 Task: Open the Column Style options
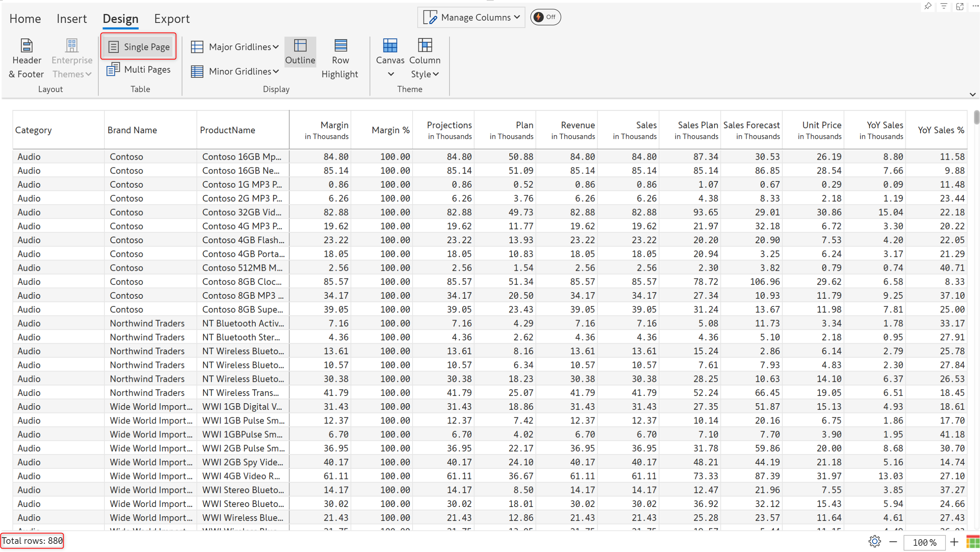(425, 58)
